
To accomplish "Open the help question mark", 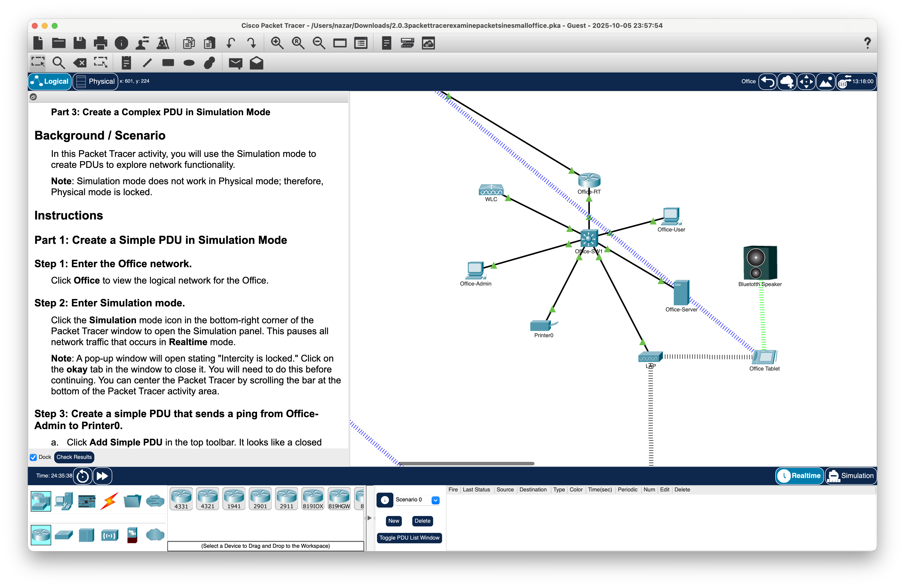I will click(x=867, y=43).
